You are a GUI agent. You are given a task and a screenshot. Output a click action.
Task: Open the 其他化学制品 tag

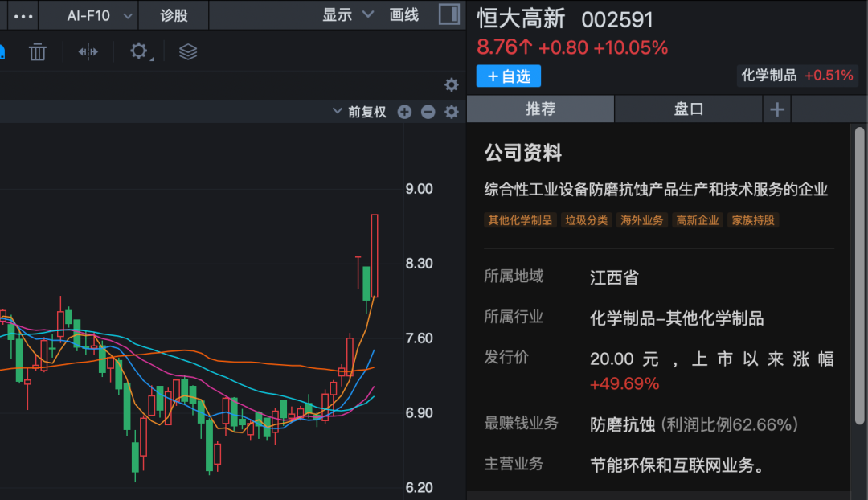coord(520,220)
